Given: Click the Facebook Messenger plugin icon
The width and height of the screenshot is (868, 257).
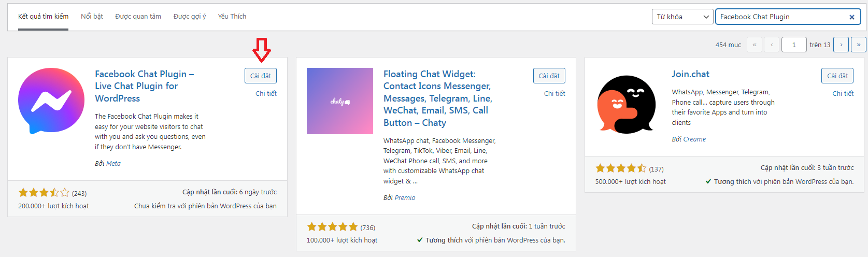Looking at the screenshot, I should point(51,101).
